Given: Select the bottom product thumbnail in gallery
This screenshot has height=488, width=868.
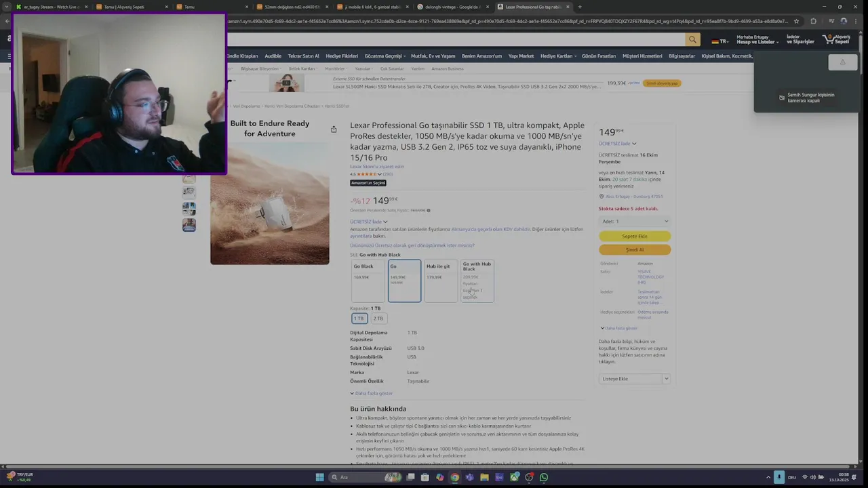Looking at the screenshot, I should 189,224.
